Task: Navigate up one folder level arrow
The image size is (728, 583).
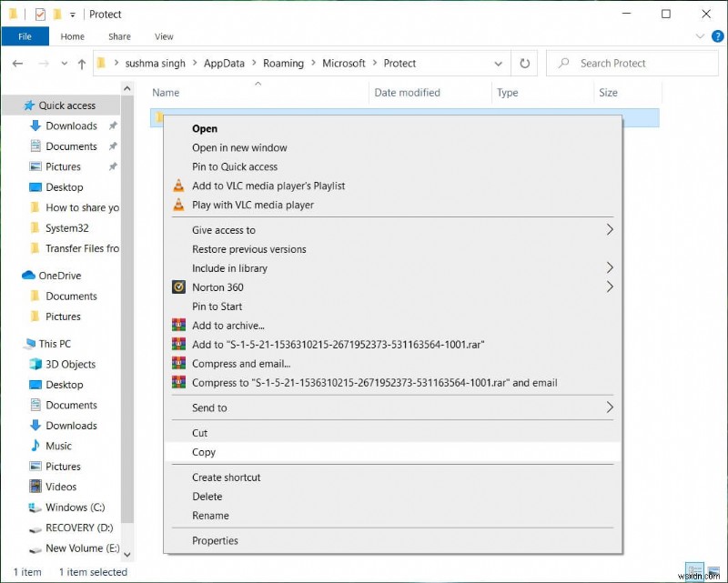Action: (x=82, y=64)
